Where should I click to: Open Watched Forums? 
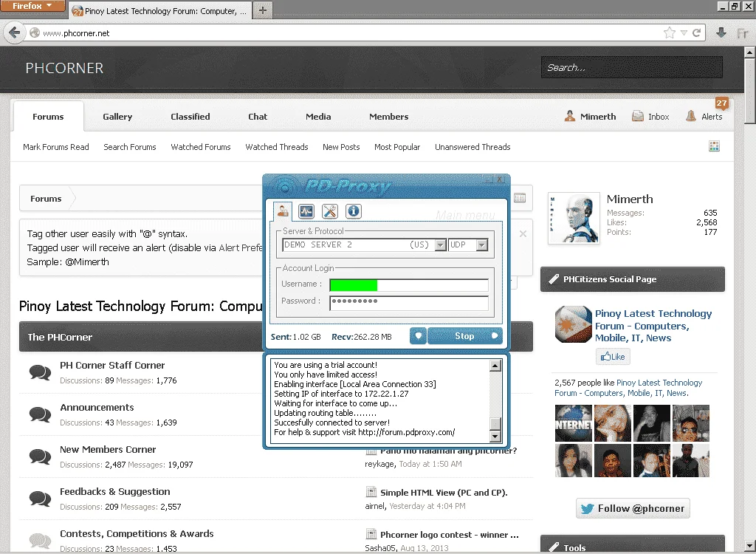201,147
